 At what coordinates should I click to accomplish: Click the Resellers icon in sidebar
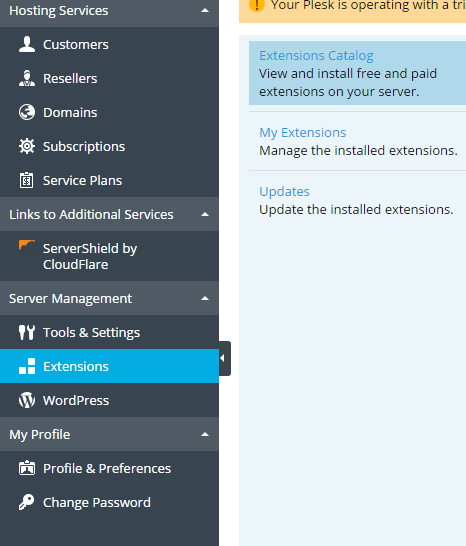[x=27, y=78]
